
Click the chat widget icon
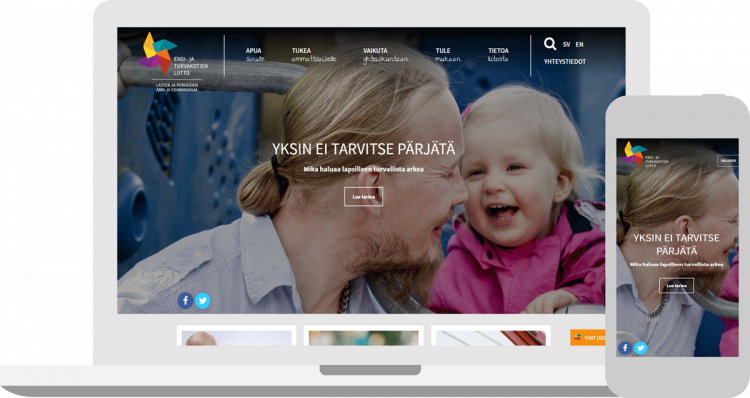[578, 337]
